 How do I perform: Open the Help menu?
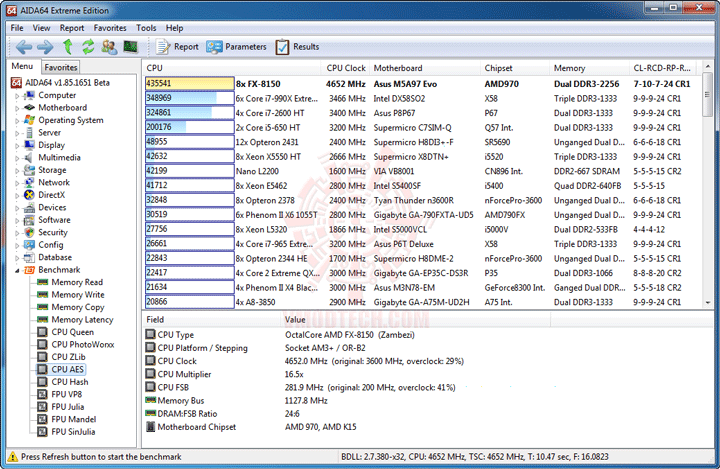click(x=174, y=28)
